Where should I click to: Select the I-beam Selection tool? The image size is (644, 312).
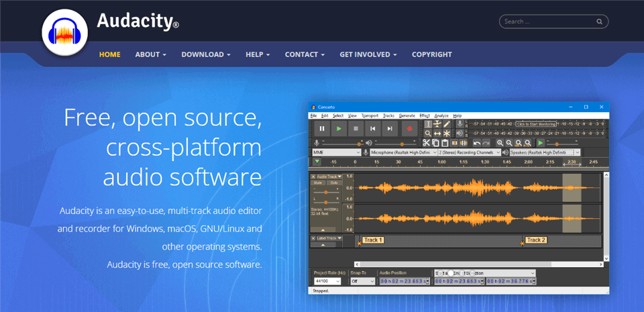coord(429,124)
